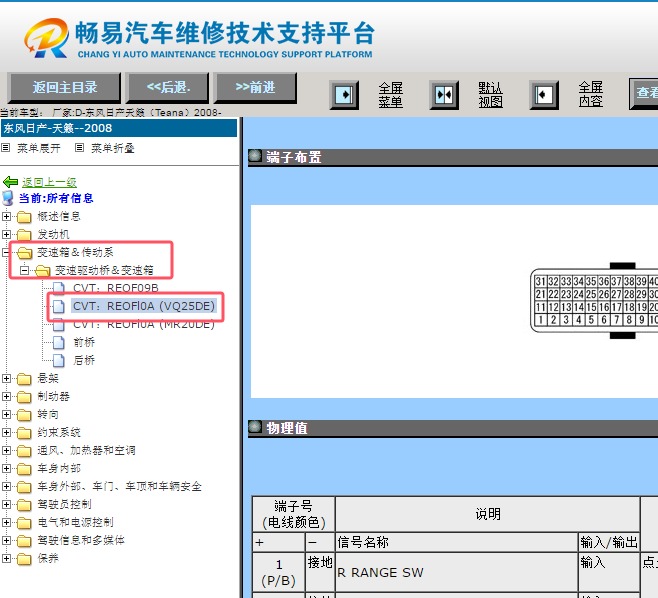Screen dimensions: 658x598
Task: Expand all menus via 菜单展开 text
Action: [39, 148]
